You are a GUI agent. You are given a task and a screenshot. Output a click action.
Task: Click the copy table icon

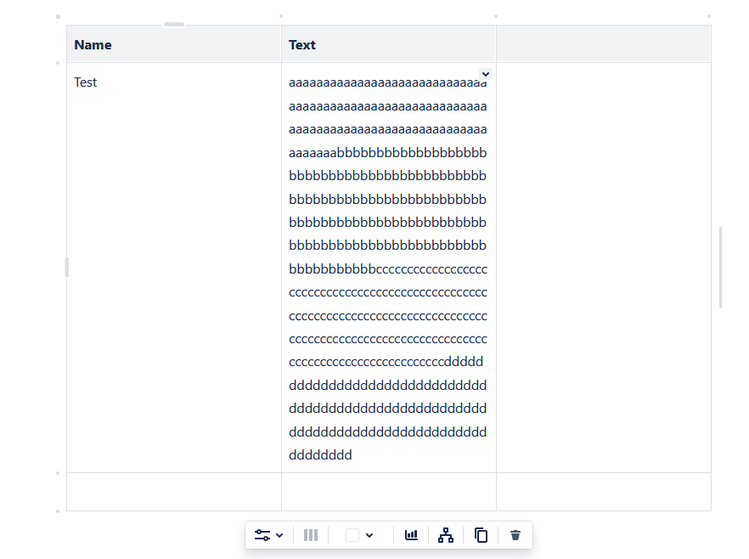[x=481, y=535]
